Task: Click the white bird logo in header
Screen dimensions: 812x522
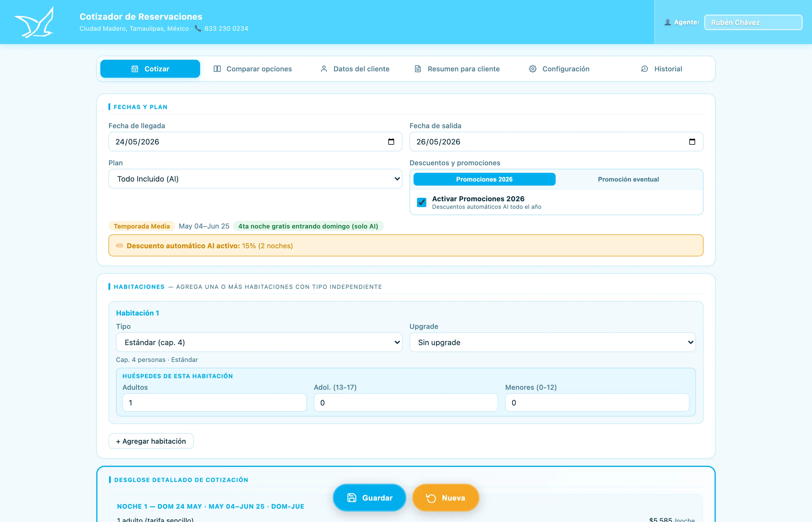Action: click(34, 22)
